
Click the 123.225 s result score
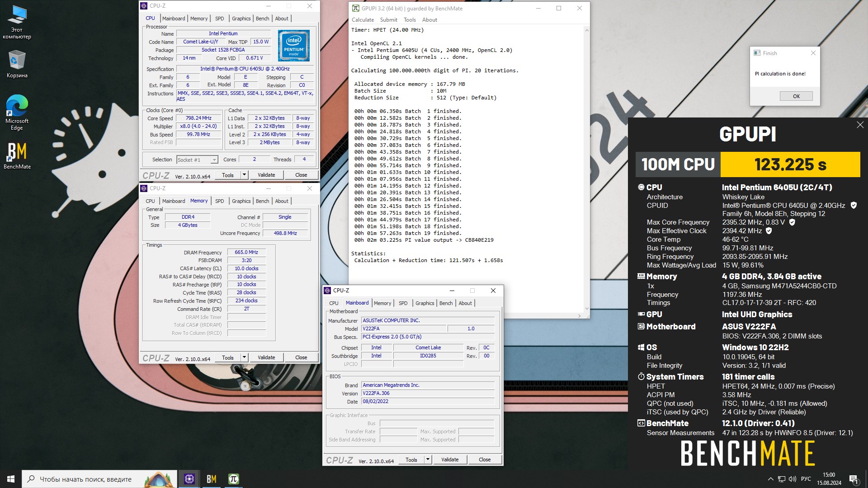click(790, 164)
